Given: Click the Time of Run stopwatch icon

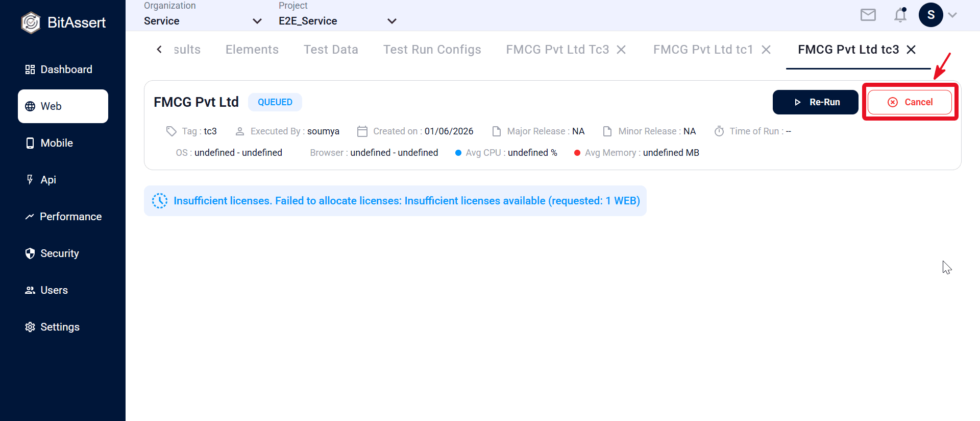Looking at the screenshot, I should 719,131.
